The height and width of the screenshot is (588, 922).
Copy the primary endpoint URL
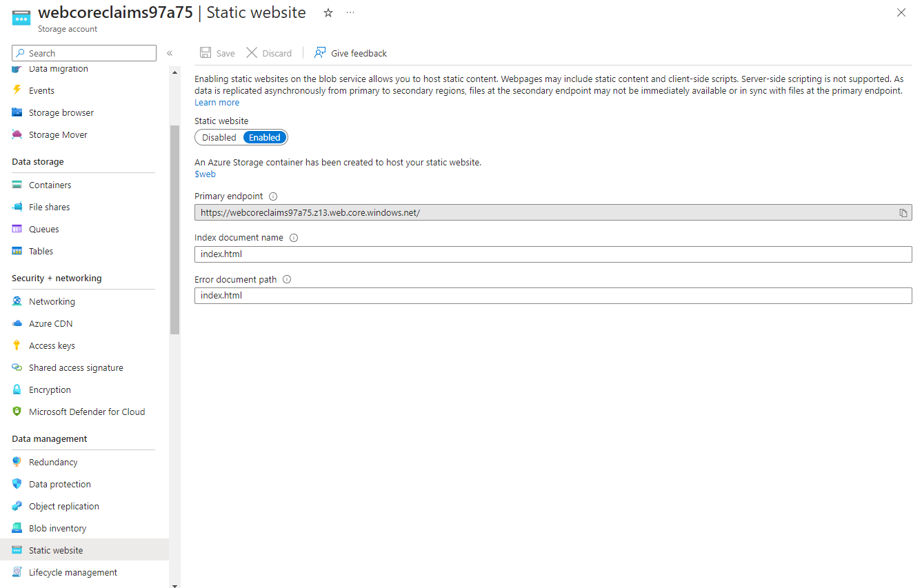(903, 213)
